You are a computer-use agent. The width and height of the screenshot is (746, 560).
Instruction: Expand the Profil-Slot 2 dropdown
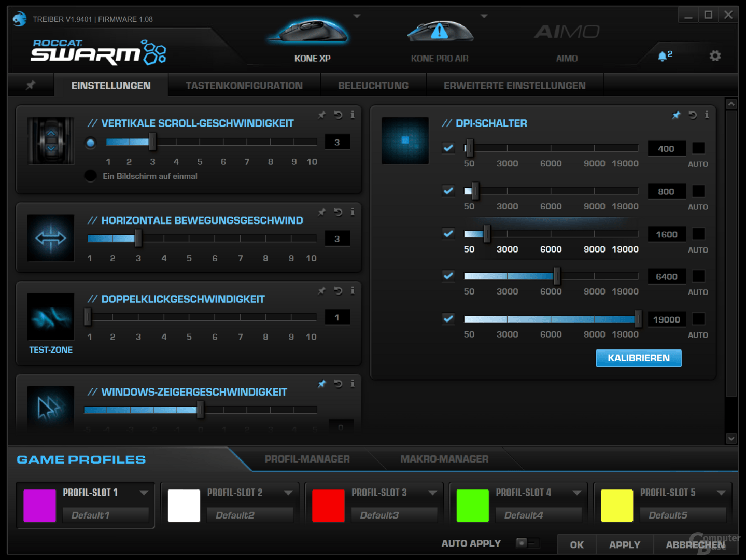click(x=288, y=493)
